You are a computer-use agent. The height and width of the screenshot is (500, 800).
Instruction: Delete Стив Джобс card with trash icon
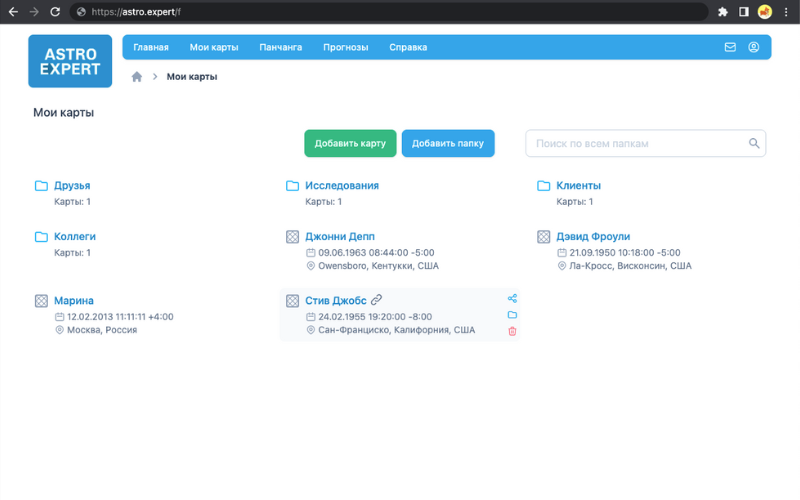pyautogui.click(x=512, y=331)
